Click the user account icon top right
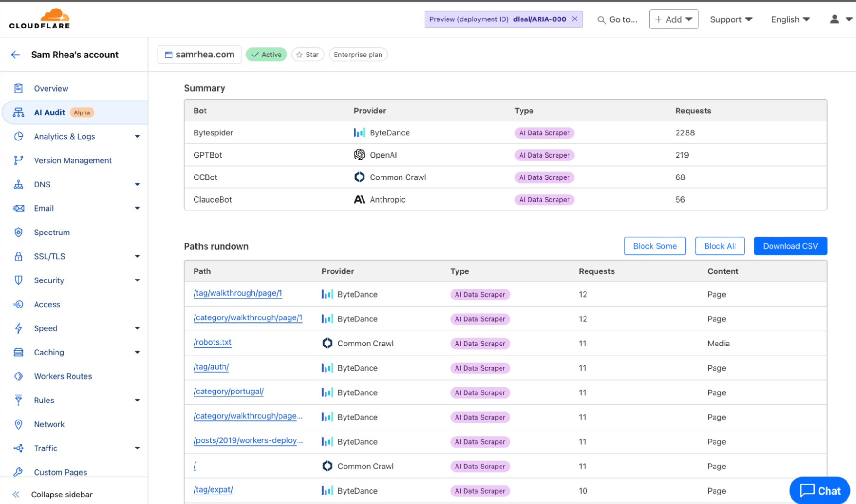 tap(834, 19)
